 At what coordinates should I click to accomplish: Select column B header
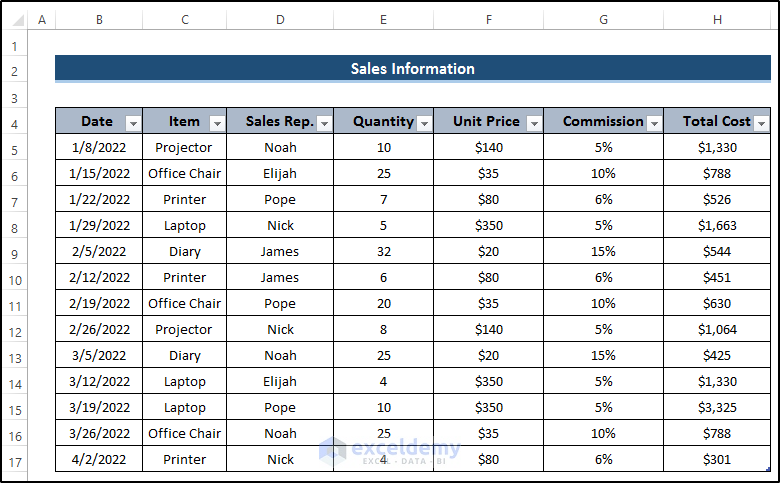pos(99,19)
